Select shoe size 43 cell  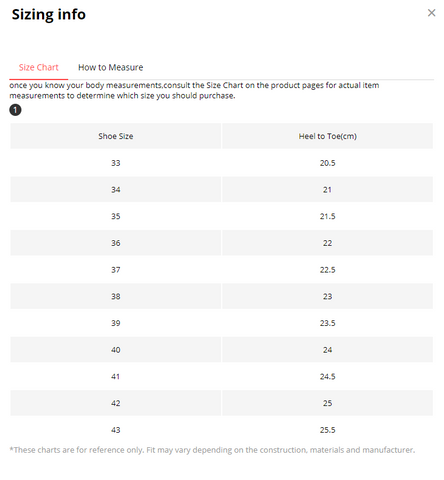pyautogui.click(x=116, y=430)
